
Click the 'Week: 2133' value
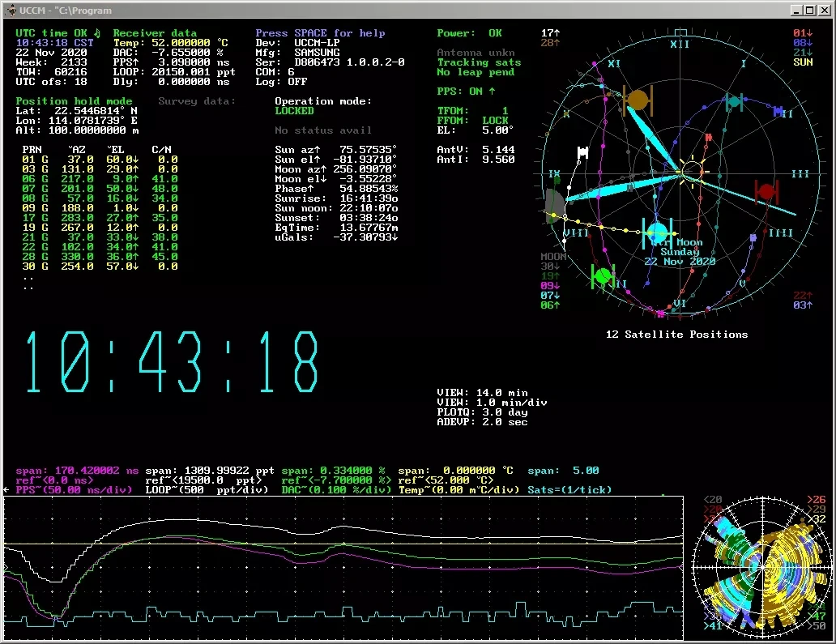[x=51, y=62]
